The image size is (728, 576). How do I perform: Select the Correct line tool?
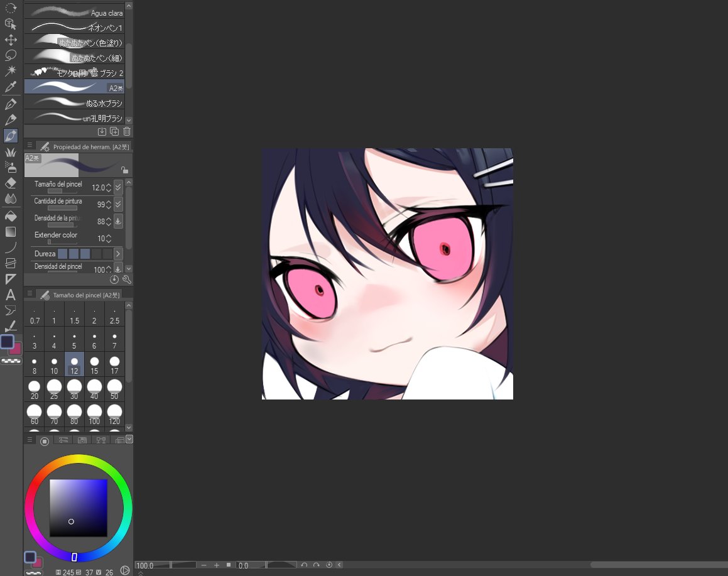point(10,325)
